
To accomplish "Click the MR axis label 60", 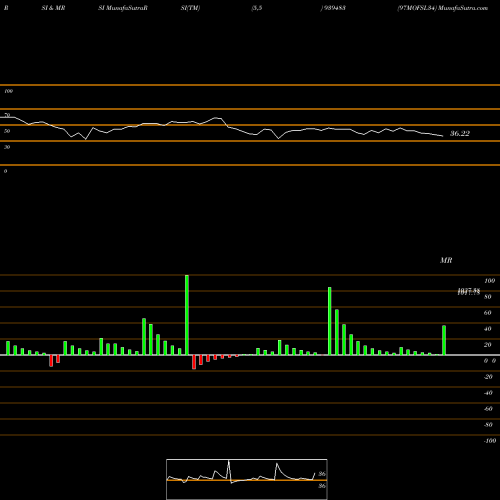I will click(487, 313).
